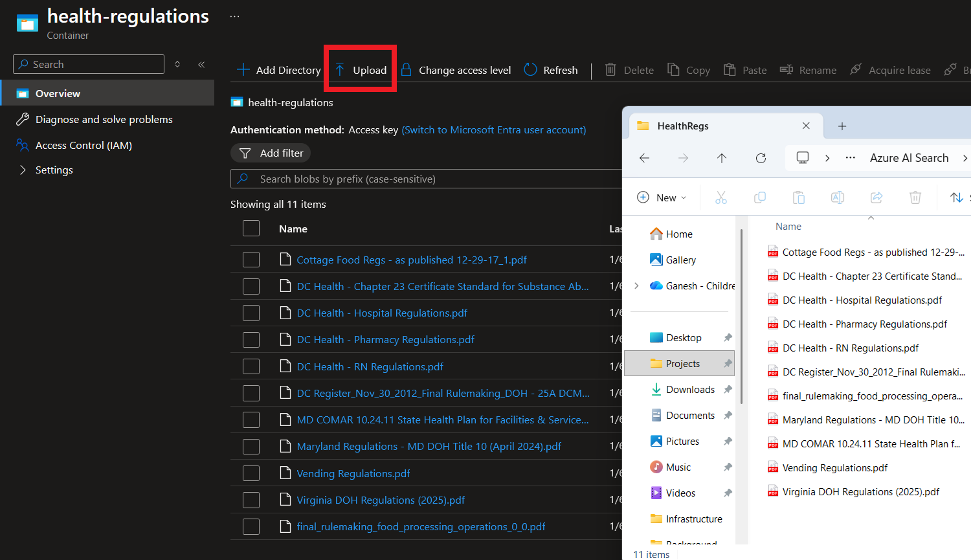Click the sidebar Search box

[x=89, y=64]
